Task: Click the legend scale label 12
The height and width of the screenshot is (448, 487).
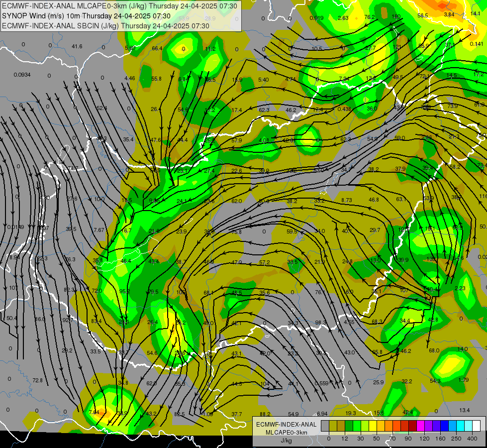Action: [x=344, y=439]
